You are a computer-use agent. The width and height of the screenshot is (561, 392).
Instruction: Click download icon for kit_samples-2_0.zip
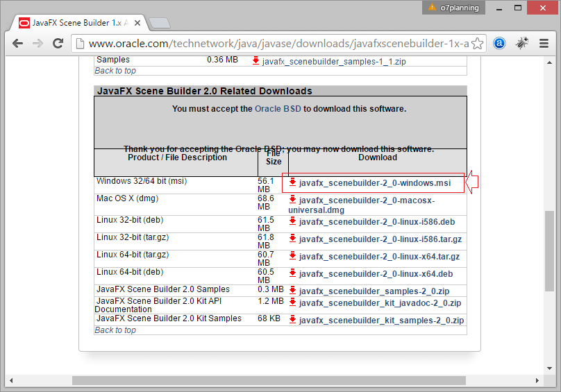[x=292, y=319]
